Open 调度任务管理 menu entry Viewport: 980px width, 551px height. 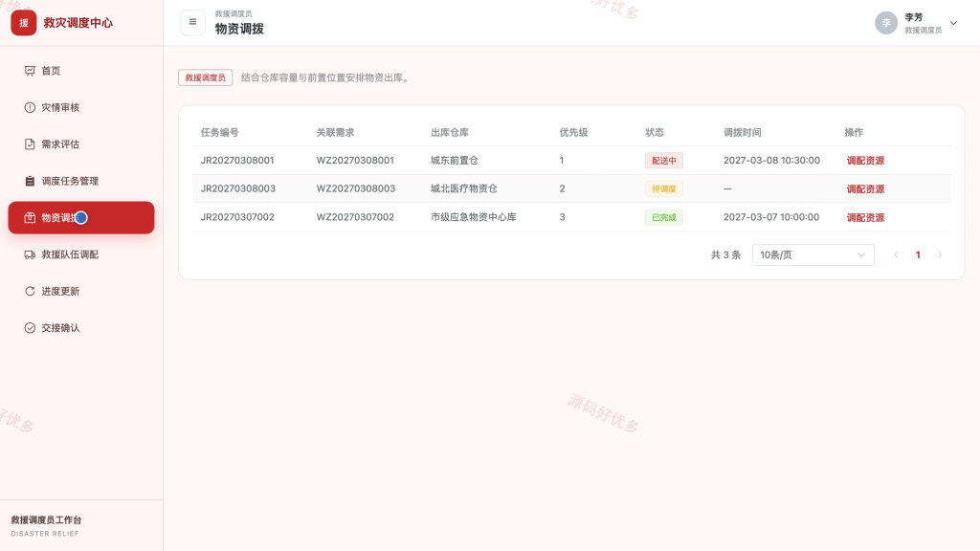point(81,181)
